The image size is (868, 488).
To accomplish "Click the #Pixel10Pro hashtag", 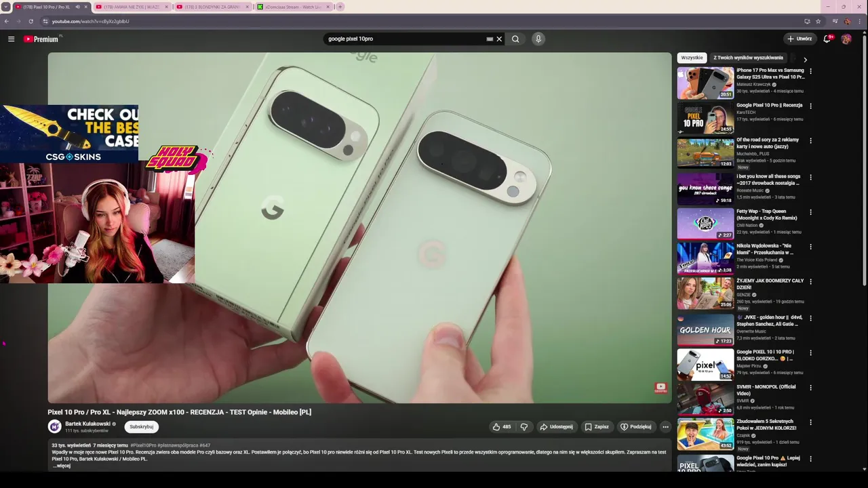I will click(x=143, y=445).
